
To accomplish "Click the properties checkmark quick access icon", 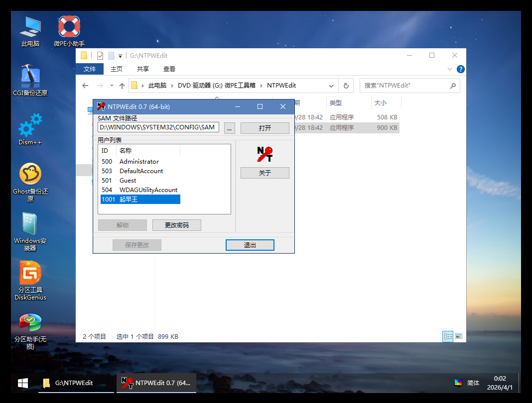I will coord(100,56).
